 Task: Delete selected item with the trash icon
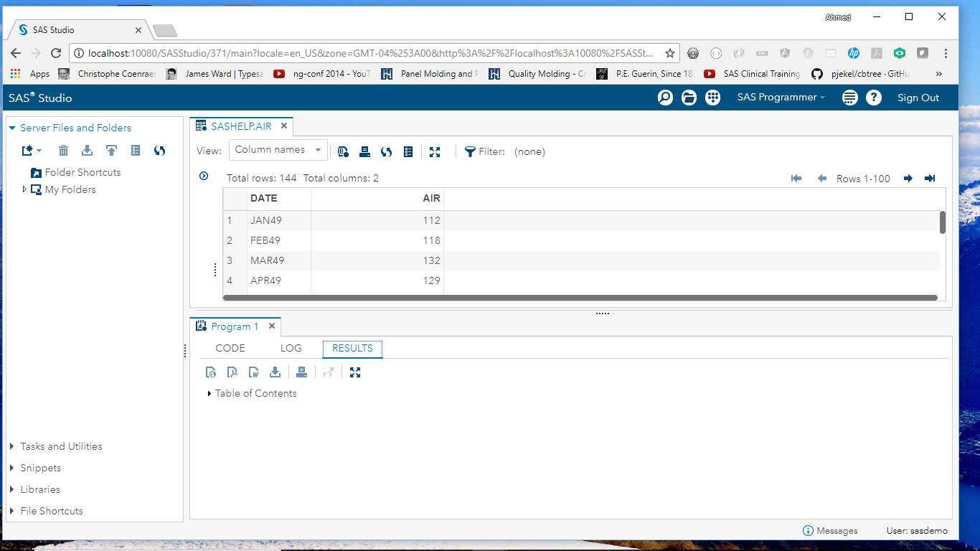click(63, 150)
